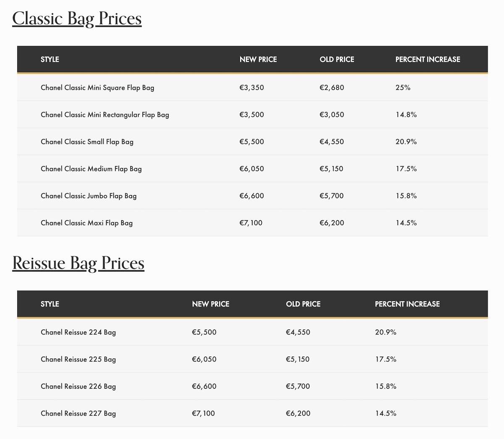The image size is (504, 439).
Task: Click the Reissue 225 Bag new price €6,050
Action: point(204,360)
